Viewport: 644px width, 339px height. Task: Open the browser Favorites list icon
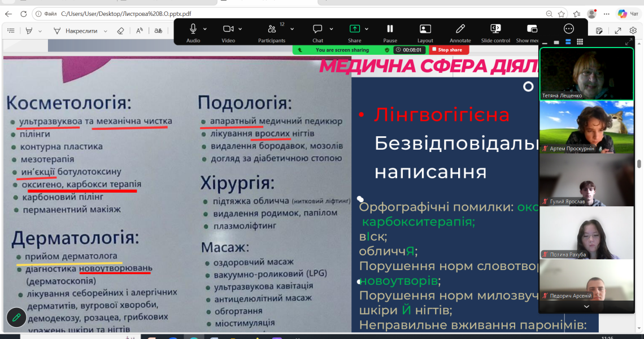[x=577, y=14]
